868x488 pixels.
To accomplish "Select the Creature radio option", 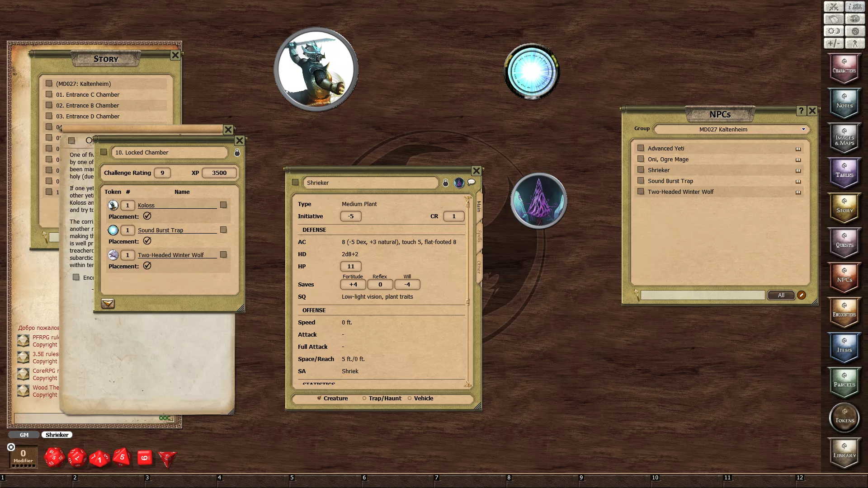I will 319,398.
